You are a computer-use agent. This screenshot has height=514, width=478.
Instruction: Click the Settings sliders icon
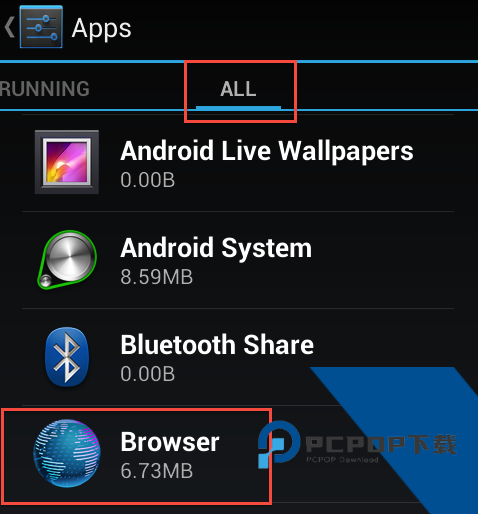click(41, 27)
